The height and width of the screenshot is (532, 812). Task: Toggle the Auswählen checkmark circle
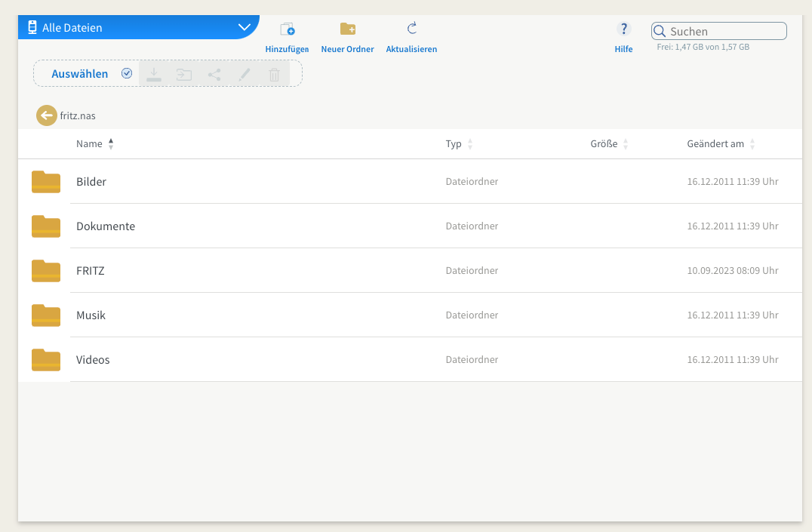pyautogui.click(x=127, y=73)
